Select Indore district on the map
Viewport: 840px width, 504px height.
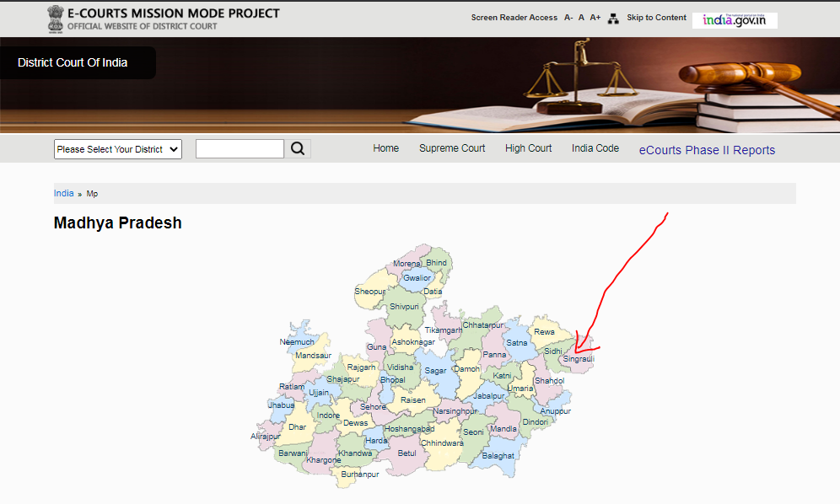click(328, 415)
